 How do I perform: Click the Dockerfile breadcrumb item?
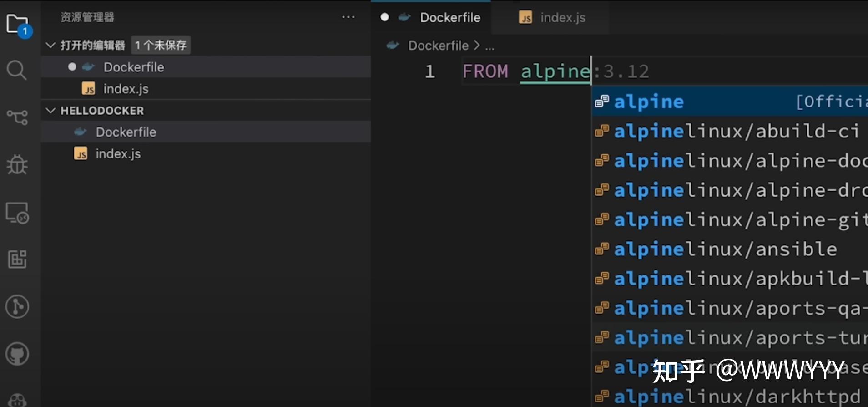(x=438, y=46)
